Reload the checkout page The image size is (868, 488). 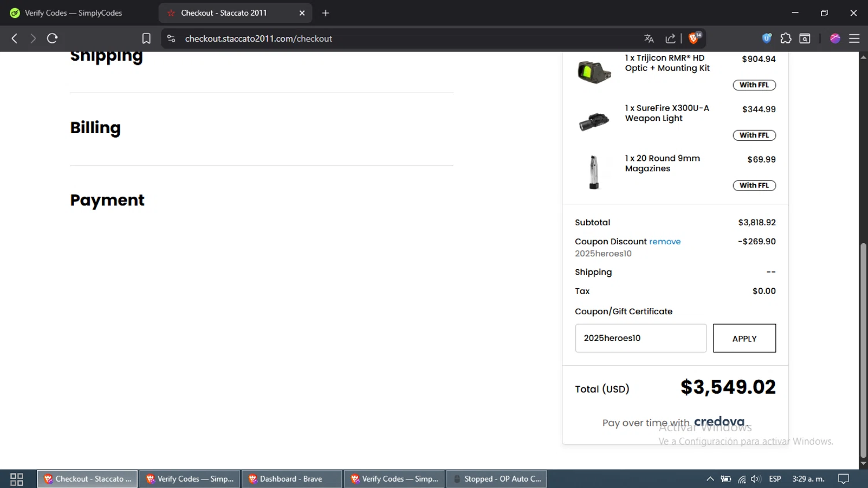tap(52, 38)
